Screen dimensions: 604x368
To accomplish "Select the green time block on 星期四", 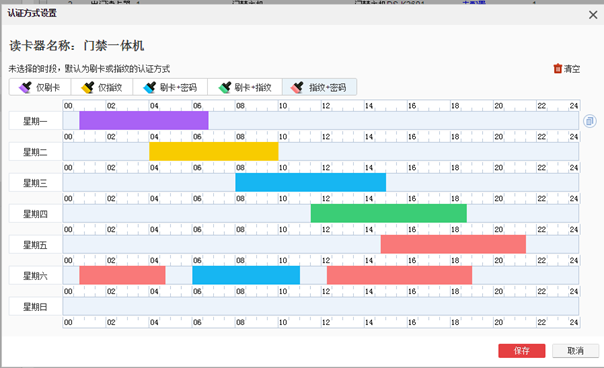I will tap(389, 213).
